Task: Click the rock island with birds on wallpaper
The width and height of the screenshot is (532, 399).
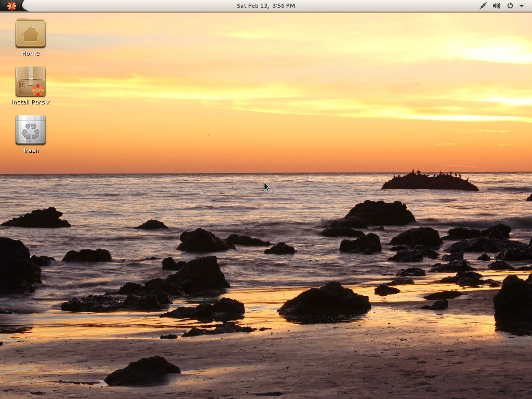Action: coord(429,182)
